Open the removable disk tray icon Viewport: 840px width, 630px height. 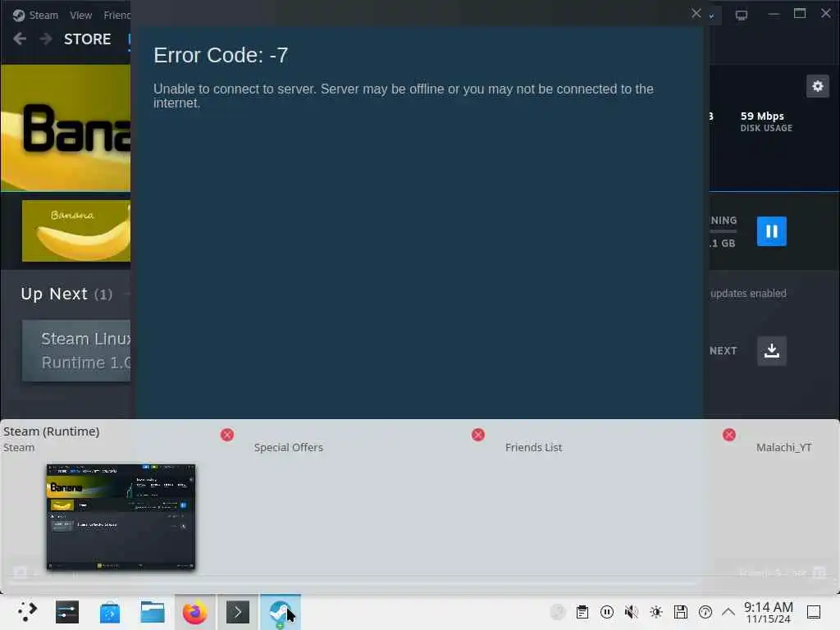[681, 612]
